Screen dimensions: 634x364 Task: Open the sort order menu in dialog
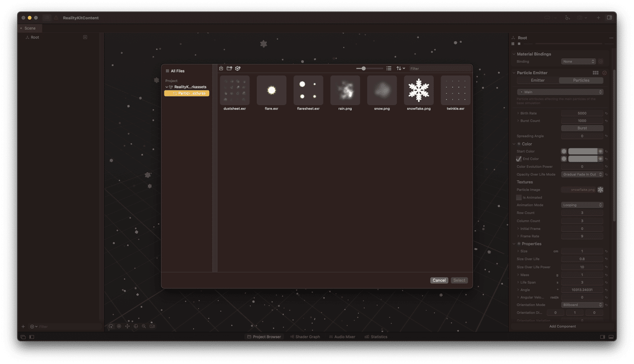[400, 68]
